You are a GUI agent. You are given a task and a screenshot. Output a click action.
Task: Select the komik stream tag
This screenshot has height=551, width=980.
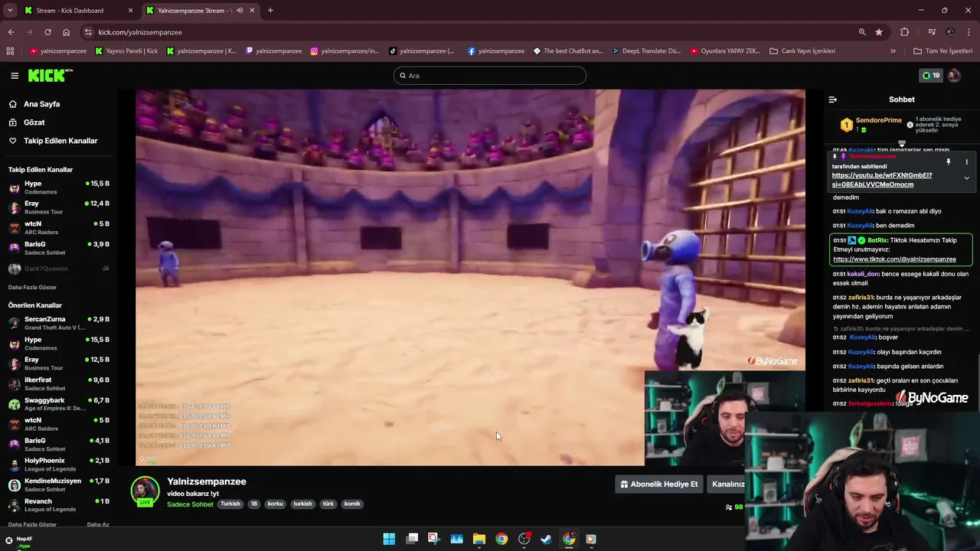click(x=352, y=504)
